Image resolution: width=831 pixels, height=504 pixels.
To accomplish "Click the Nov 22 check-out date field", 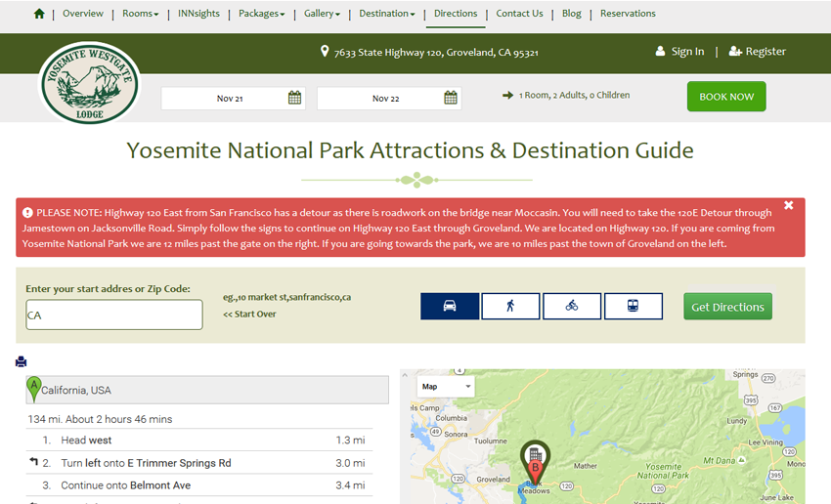I will pos(389,98).
